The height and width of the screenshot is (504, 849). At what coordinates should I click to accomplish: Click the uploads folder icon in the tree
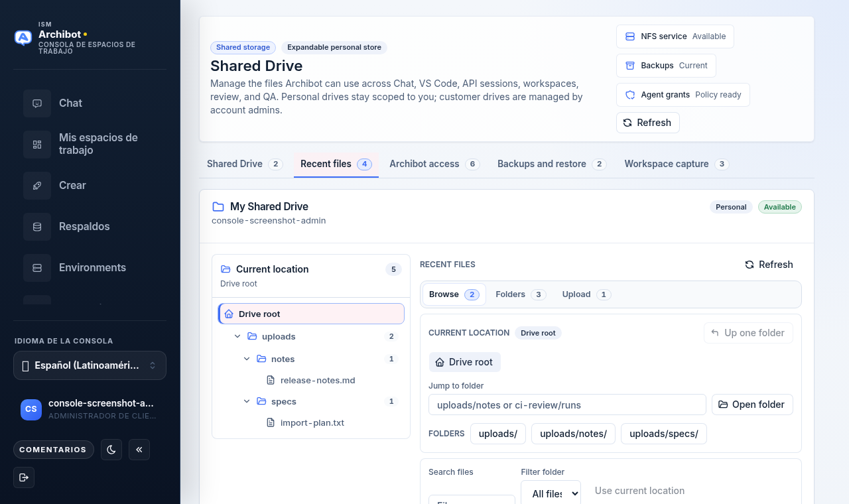(x=252, y=337)
